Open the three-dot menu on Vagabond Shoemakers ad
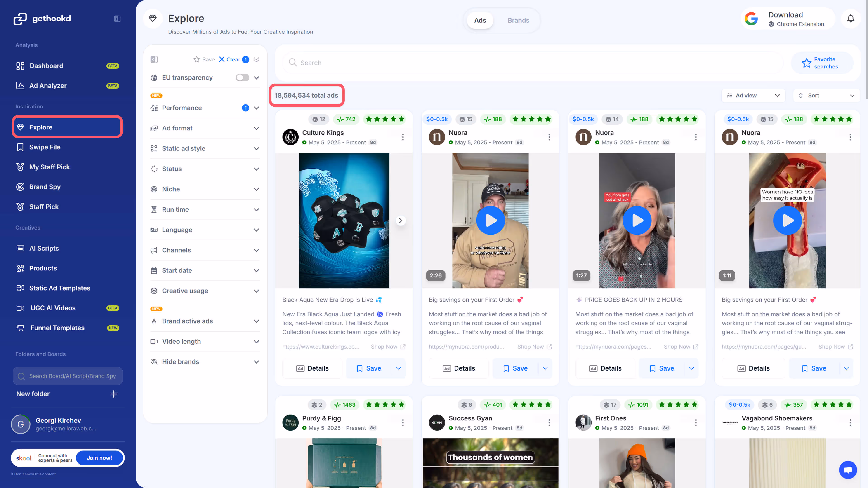 click(850, 423)
